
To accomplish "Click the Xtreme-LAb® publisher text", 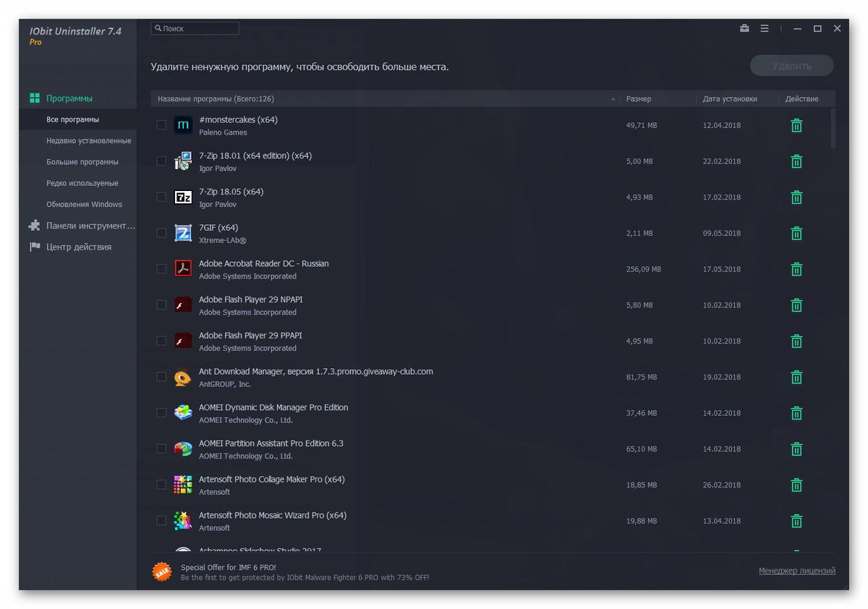I will (223, 240).
